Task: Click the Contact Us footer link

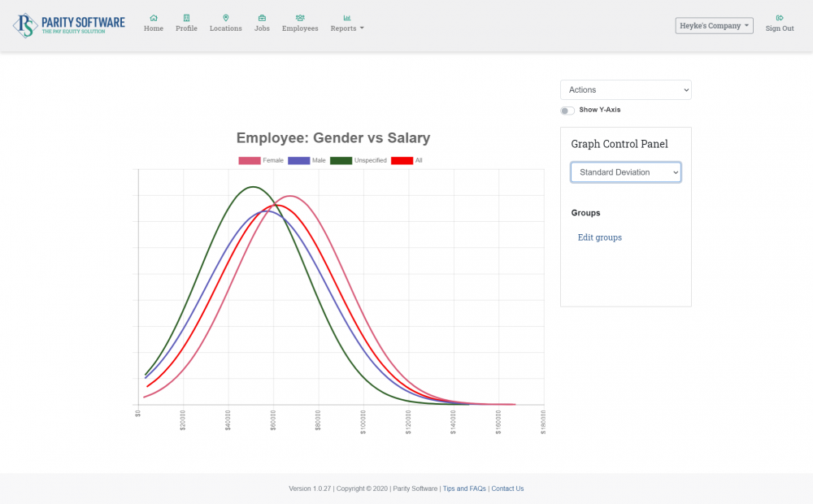Action: [x=507, y=489]
